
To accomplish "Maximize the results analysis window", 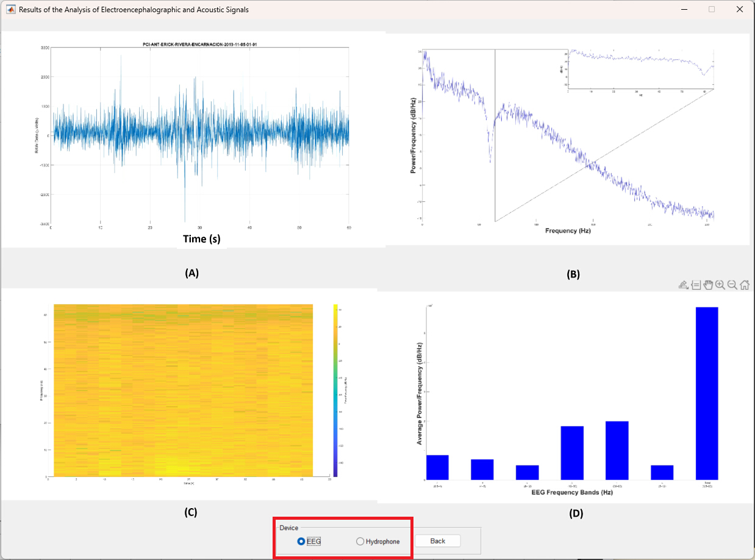I will [x=712, y=10].
